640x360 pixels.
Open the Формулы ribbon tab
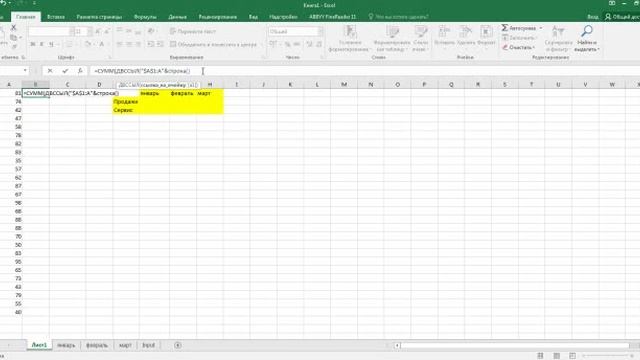(145, 17)
